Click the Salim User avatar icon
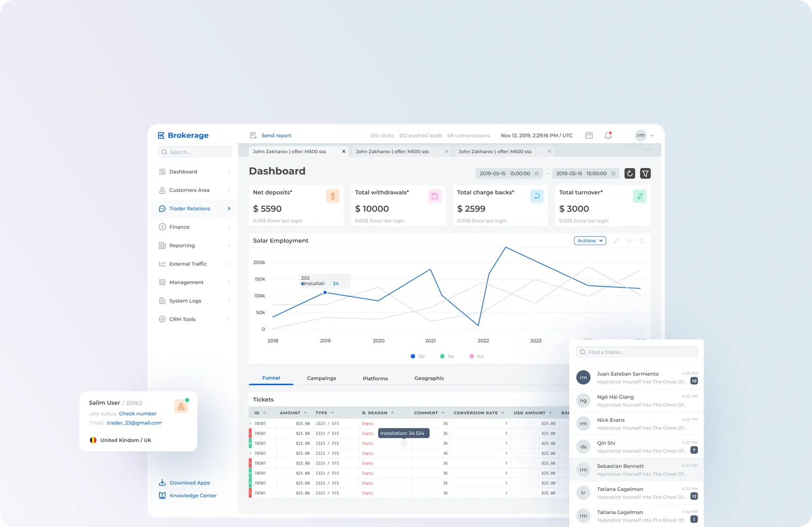 click(x=181, y=406)
